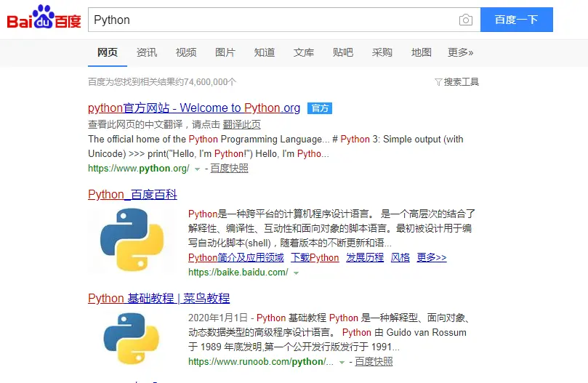Open the 风格 sublink

(x=400, y=258)
